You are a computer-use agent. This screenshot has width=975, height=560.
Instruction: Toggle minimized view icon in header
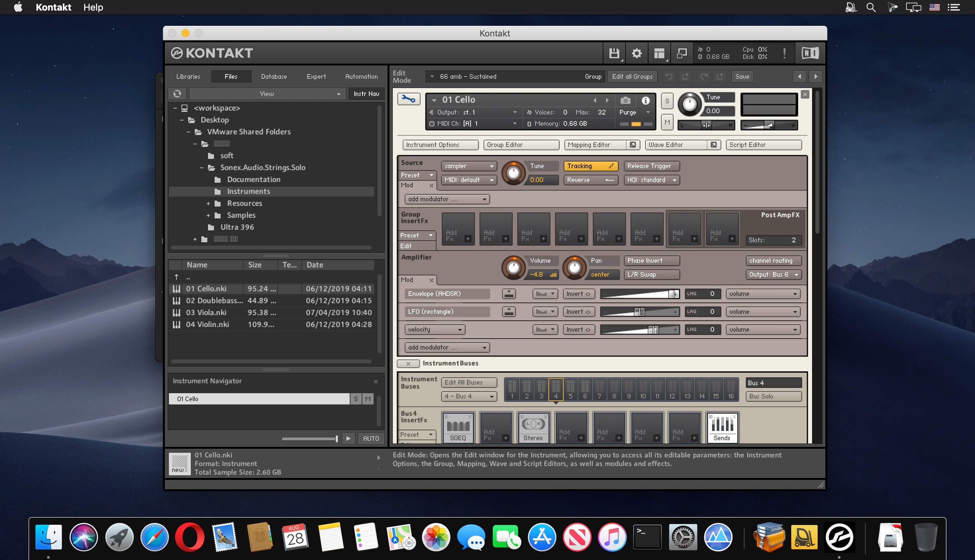(x=682, y=53)
